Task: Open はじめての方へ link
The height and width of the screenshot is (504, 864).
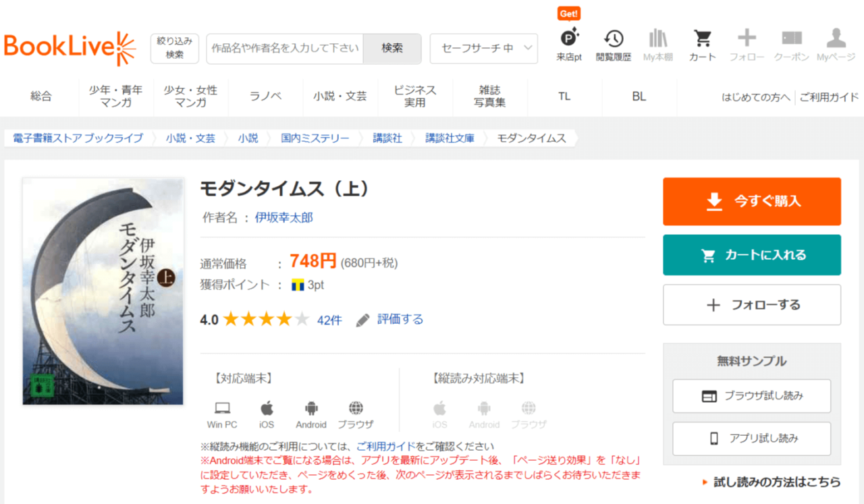Action: 756,97
